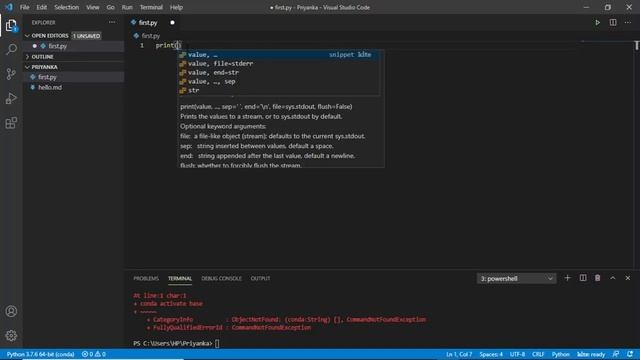The width and height of the screenshot is (640, 360).
Task: Open the Manage gear settings icon
Action: point(11,336)
